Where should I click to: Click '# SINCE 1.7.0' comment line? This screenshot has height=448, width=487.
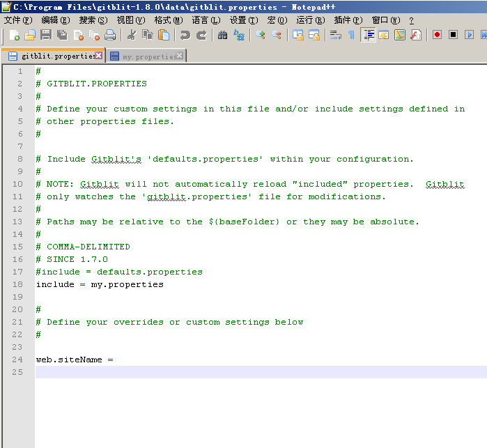(72, 259)
